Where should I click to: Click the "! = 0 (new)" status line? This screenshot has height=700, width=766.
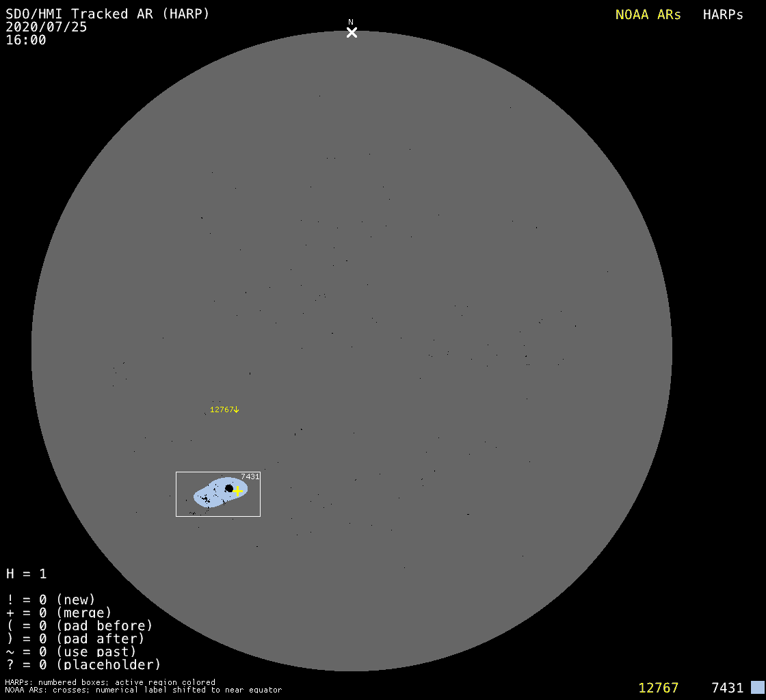tap(51, 600)
